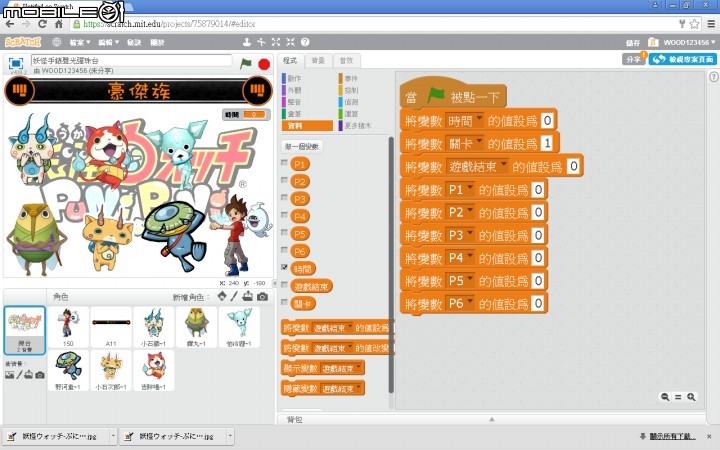Viewport: 720px width, 450px height.
Task: Open dropdown on 顯示變數 palette block
Action: point(358,368)
